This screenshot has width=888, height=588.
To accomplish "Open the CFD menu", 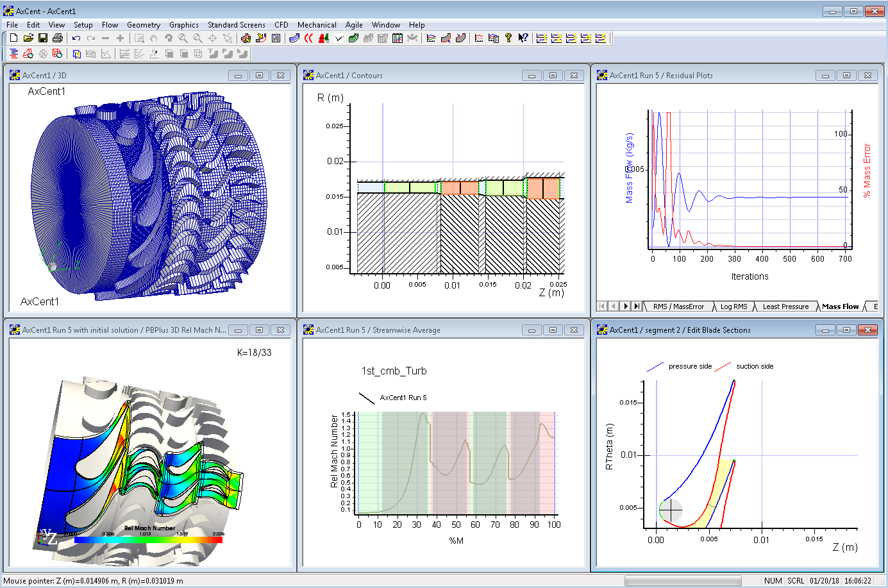I will [x=281, y=25].
